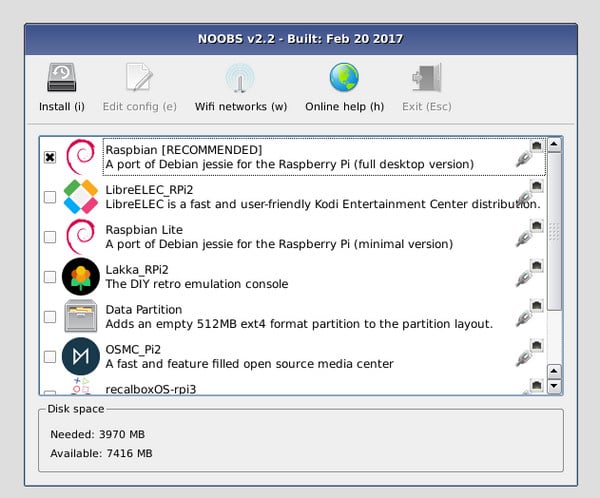
Task: Open Online help globe icon
Action: tap(344, 78)
